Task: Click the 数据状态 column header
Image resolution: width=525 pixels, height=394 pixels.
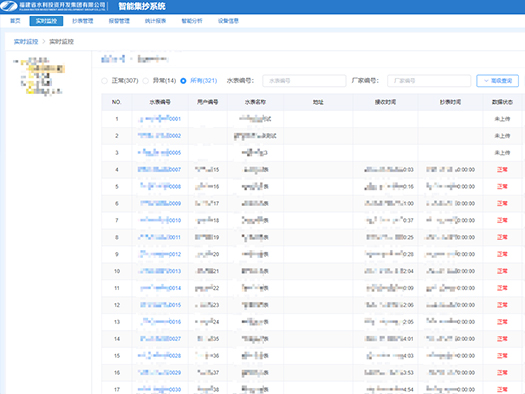Action: point(502,102)
